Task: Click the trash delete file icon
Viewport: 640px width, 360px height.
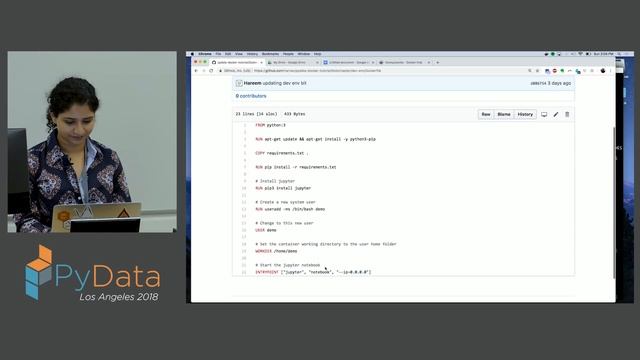Action: click(567, 114)
